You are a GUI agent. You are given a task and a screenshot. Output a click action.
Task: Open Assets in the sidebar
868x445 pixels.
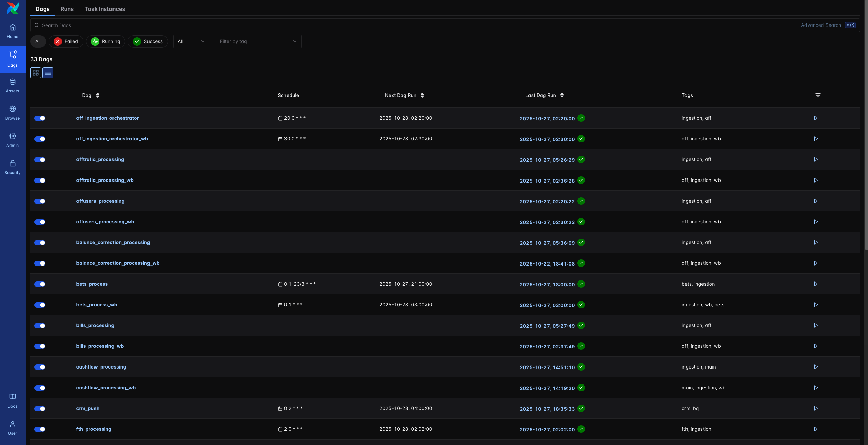tap(13, 86)
